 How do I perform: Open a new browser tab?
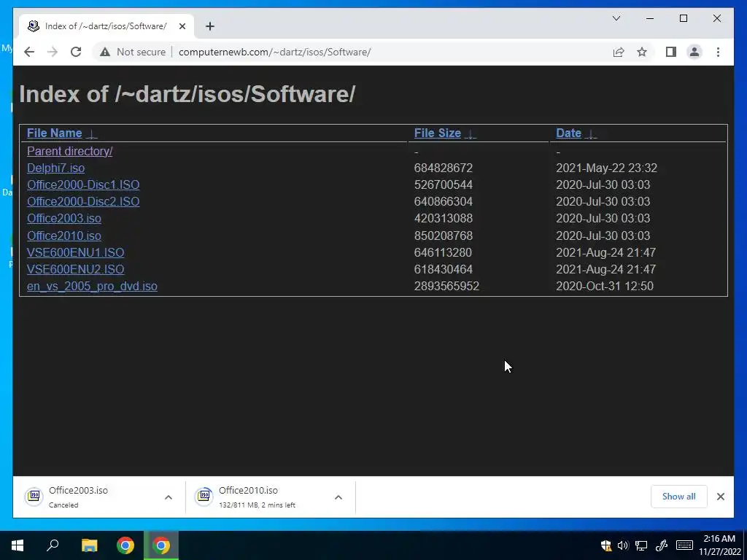click(x=209, y=26)
